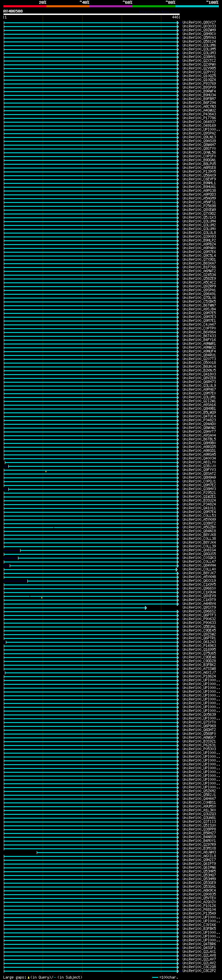Open the last hit UniRef100_C8C2P2

(199, 971)
